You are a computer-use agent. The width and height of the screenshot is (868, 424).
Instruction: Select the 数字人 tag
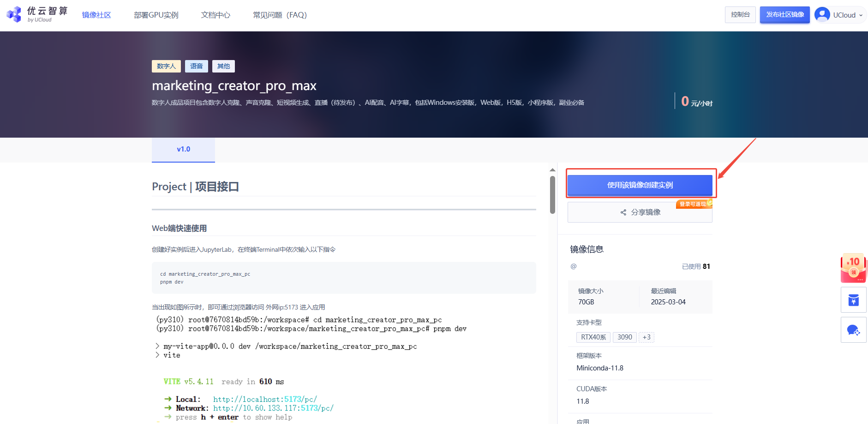point(166,66)
